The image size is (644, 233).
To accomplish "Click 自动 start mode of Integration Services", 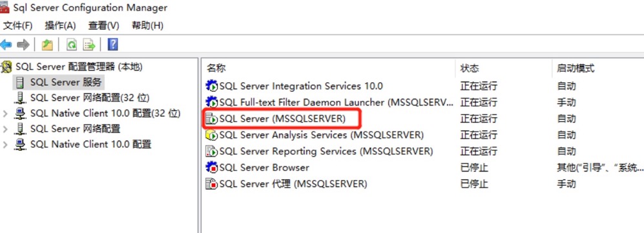I will click(566, 86).
